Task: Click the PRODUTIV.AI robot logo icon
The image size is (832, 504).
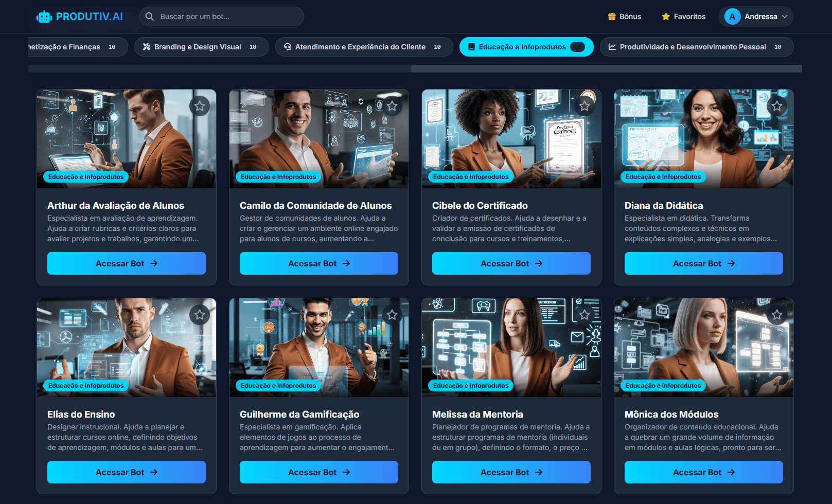Action: point(44,16)
